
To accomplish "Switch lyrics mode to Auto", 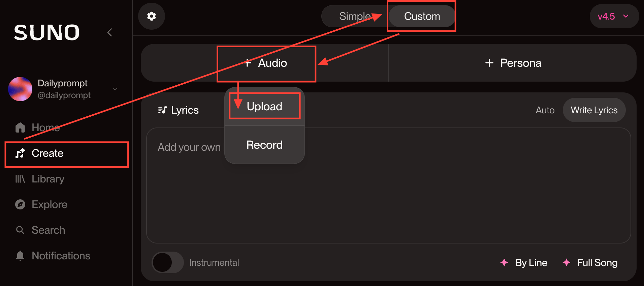I will coord(545,110).
